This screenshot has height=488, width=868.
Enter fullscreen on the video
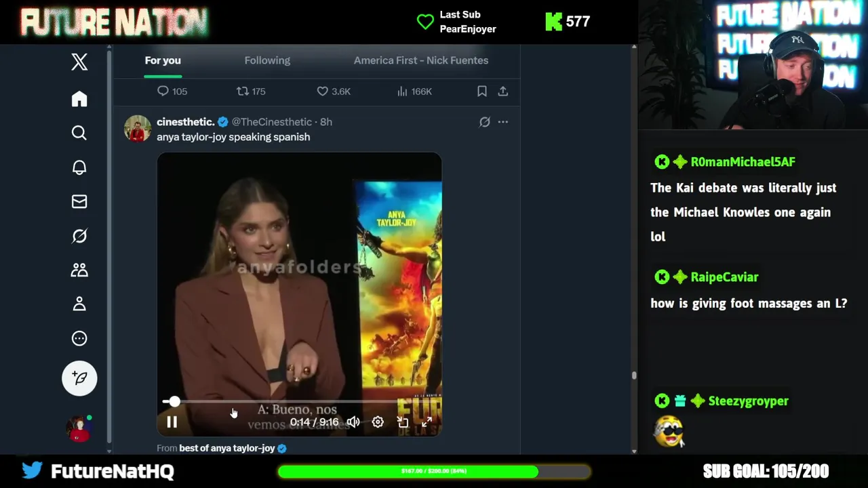[x=427, y=422]
